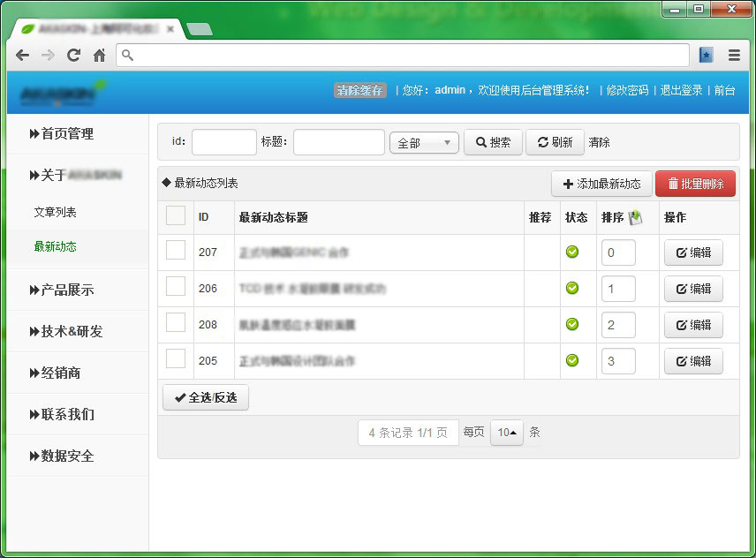Open the per-page count dropdown showing 10

(507, 433)
